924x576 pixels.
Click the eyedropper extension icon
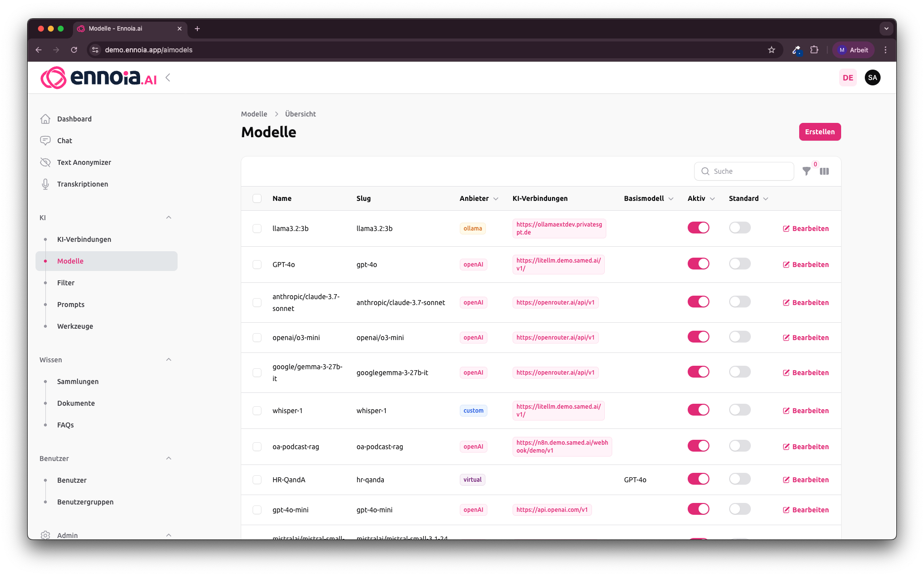pyautogui.click(x=796, y=50)
